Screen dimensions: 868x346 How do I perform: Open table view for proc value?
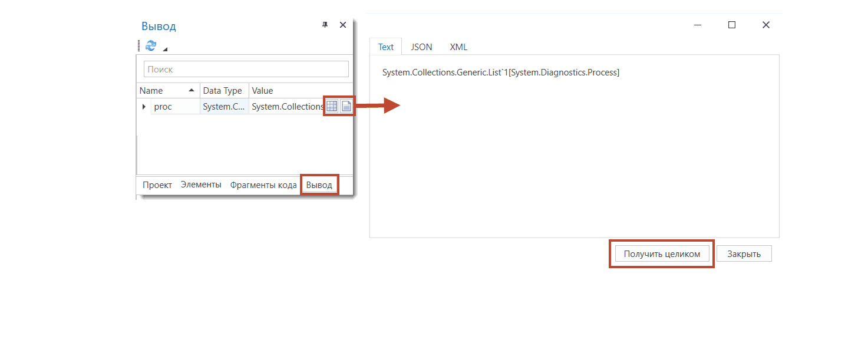click(332, 106)
